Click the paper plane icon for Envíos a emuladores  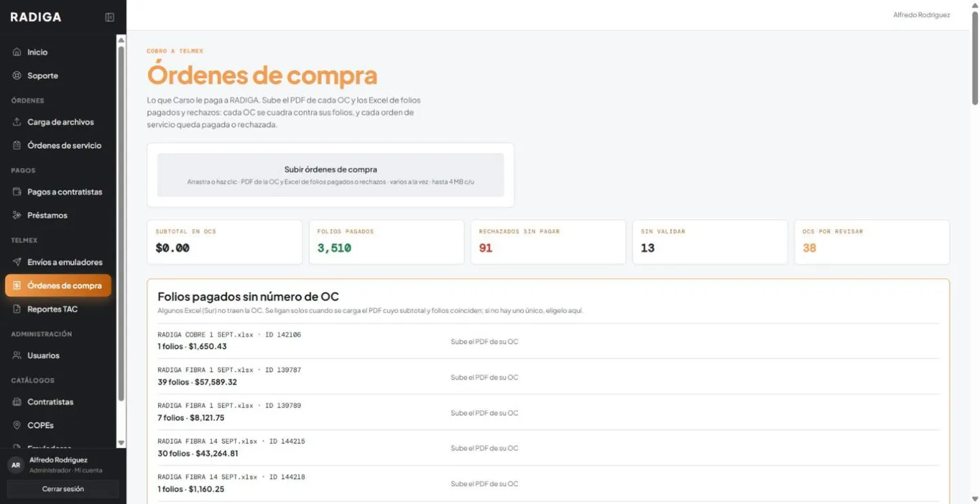point(17,262)
